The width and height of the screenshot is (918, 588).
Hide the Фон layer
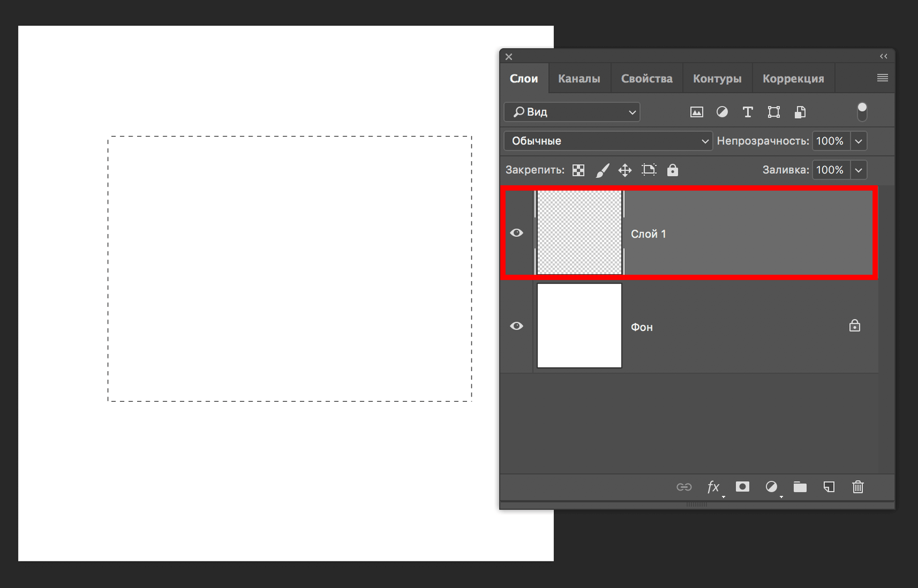(x=516, y=326)
